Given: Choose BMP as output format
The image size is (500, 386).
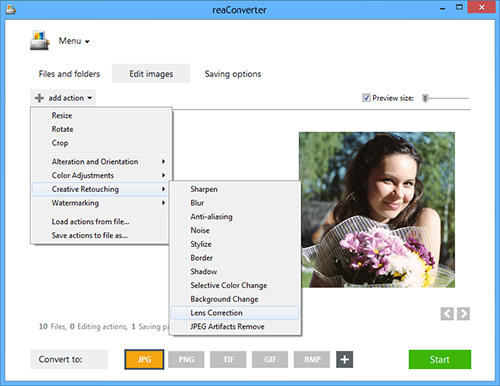Looking at the screenshot, I should (x=312, y=359).
